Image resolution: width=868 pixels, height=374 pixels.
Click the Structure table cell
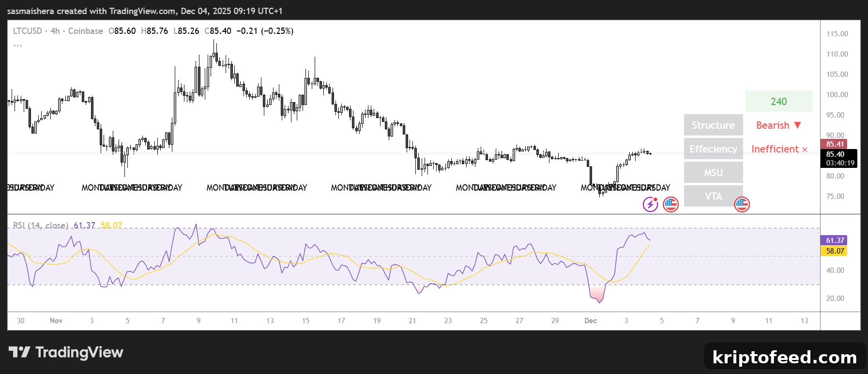[x=714, y=125]
